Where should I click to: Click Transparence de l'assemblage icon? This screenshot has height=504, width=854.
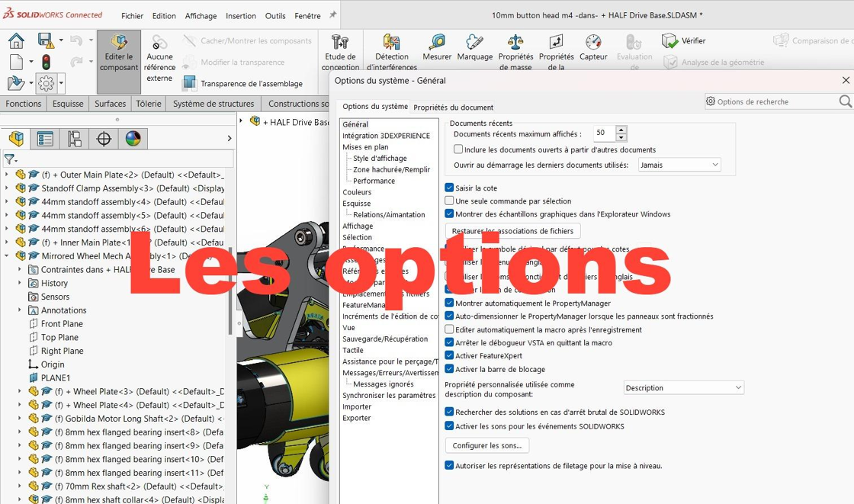(x=189, y=83)
